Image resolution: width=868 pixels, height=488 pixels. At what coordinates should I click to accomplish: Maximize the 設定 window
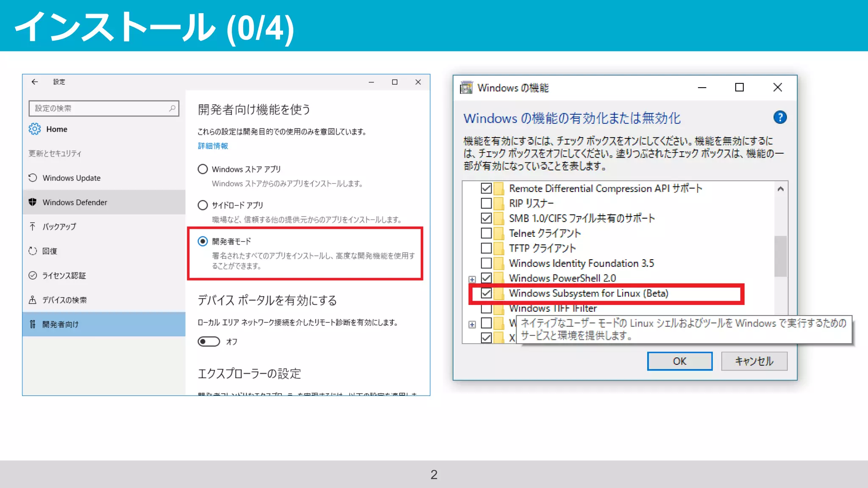395,82
